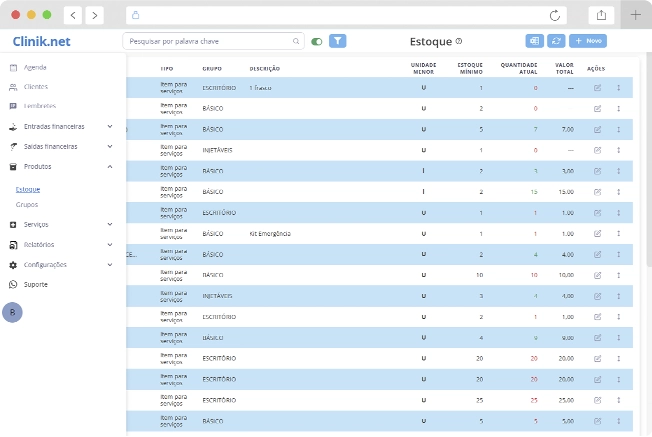Click the Novo button

(x=588, y=41)
